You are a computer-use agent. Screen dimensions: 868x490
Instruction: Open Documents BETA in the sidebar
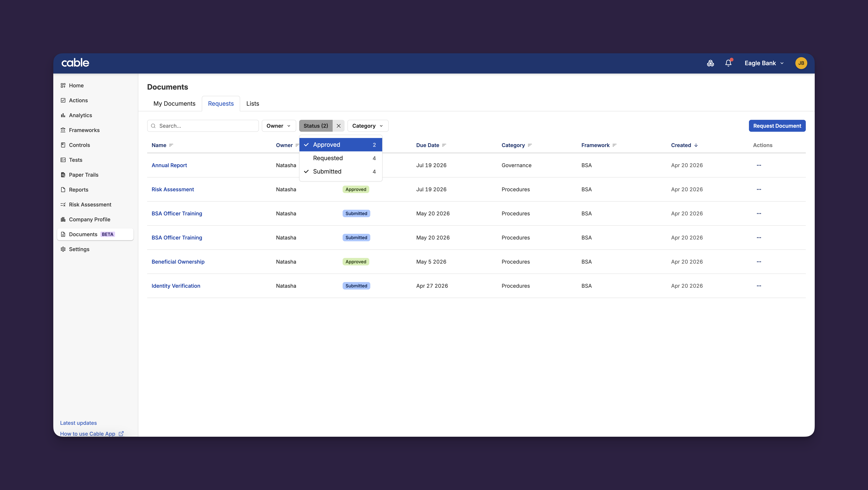95,234
